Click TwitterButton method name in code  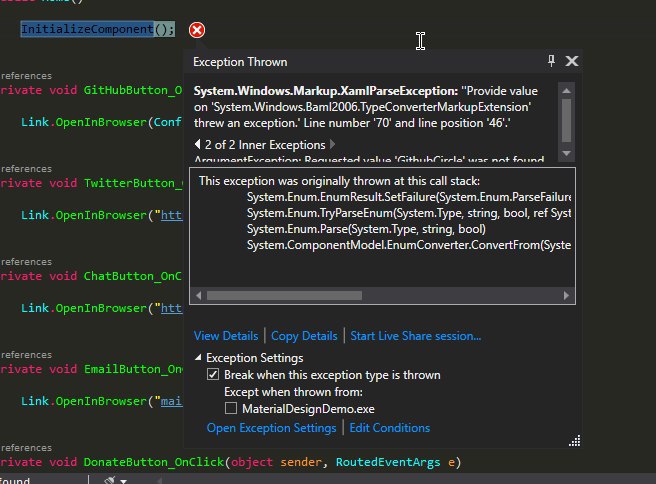tap(133, 183)
